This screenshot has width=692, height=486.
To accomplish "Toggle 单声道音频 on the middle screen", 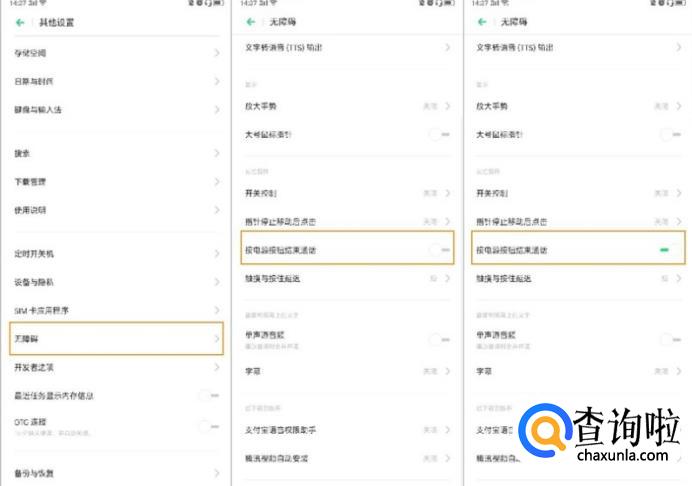I will point(440,340).
